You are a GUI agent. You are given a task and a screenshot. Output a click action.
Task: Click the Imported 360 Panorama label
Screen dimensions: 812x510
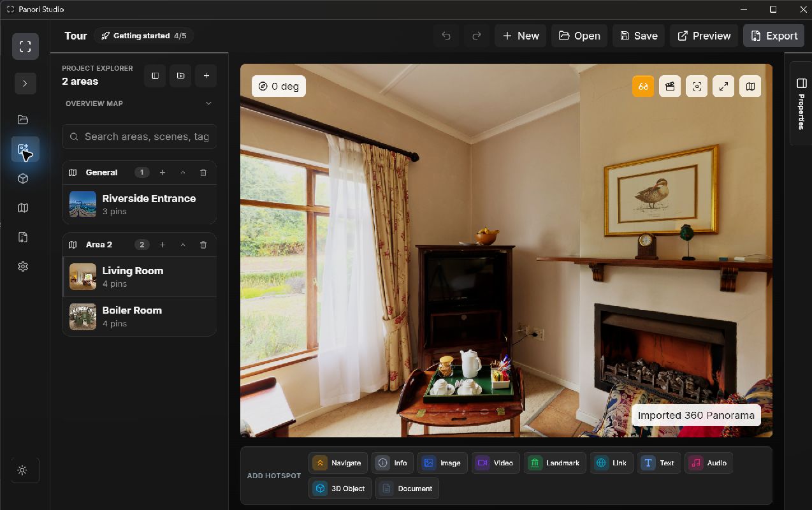click(x=696, y=415)
